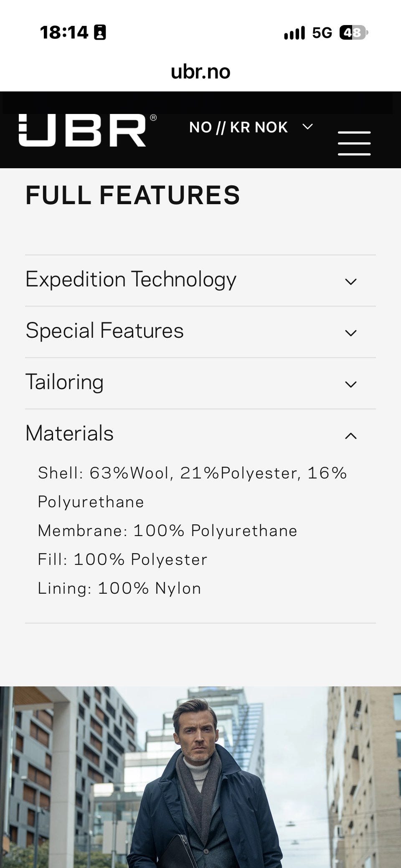Tap the Shell material composition text
This screenshot has height=868, width=401.
[193, 487]
